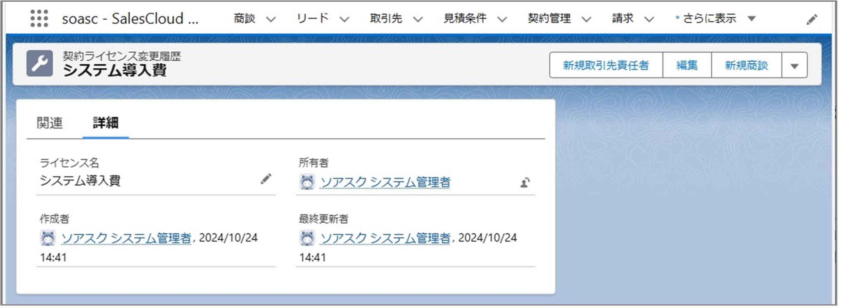Screen dimensions: 868x308
Task: Click the 編集 button
Action: click(687, 65)
